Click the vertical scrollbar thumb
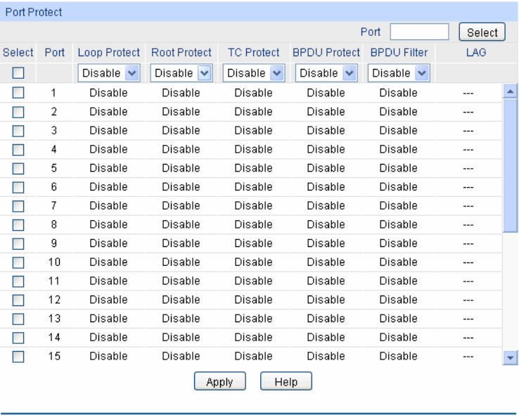The width and height of the screenshot is (519, 420). click(510, 165)
